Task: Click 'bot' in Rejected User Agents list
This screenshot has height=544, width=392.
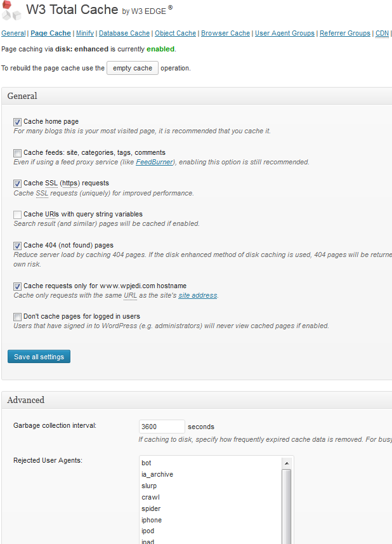Action: click(147, 463)
